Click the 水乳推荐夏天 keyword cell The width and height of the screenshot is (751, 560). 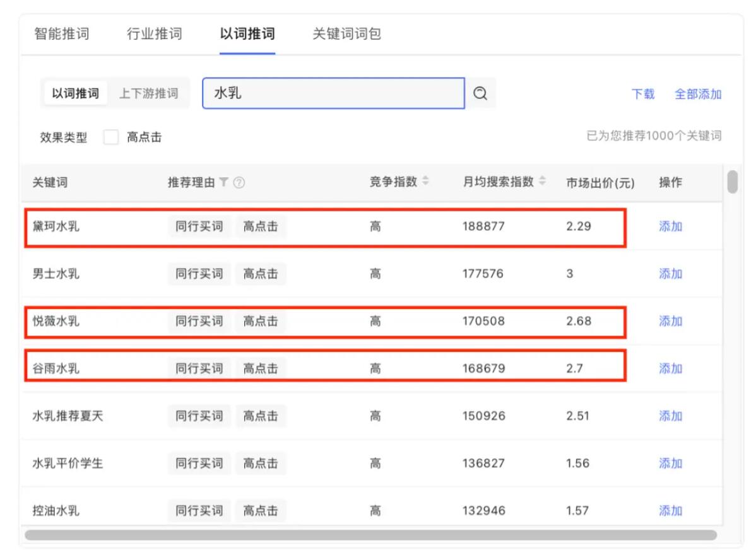[68, 416]
